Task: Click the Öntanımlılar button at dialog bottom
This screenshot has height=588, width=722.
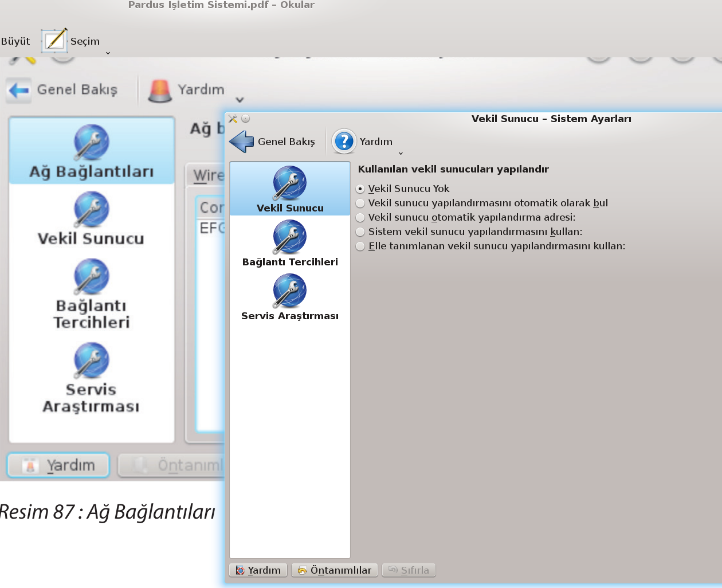Action: 335,570
